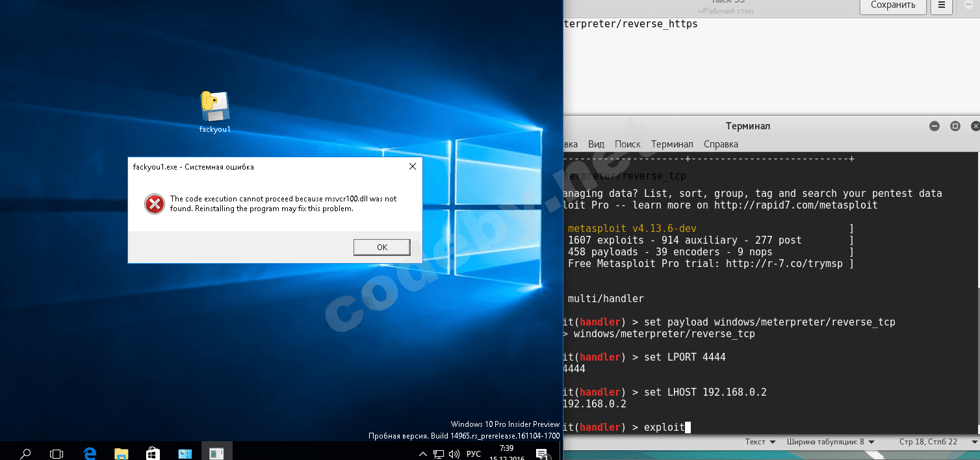The image size is (980, 460).
Task: Click the red error icon in dialog
Action: pyautogui.click(x=154, y=204)
